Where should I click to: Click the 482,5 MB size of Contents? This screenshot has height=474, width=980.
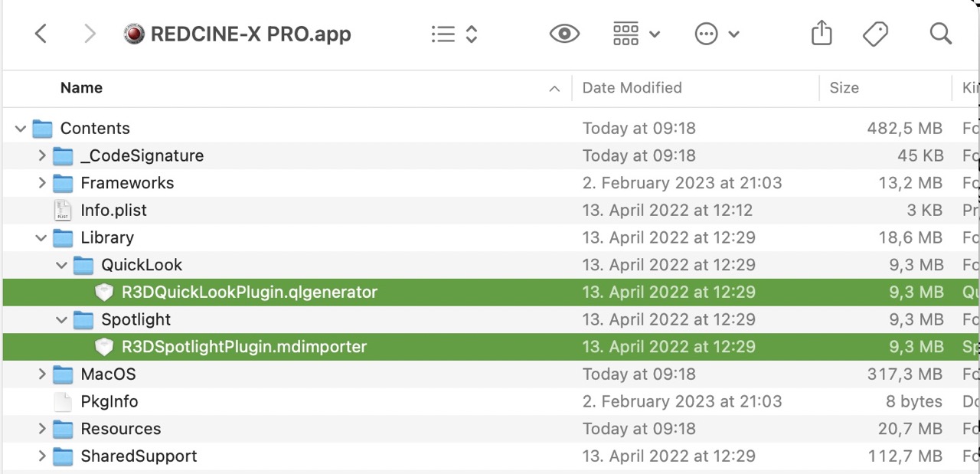(x=904, y=129)
